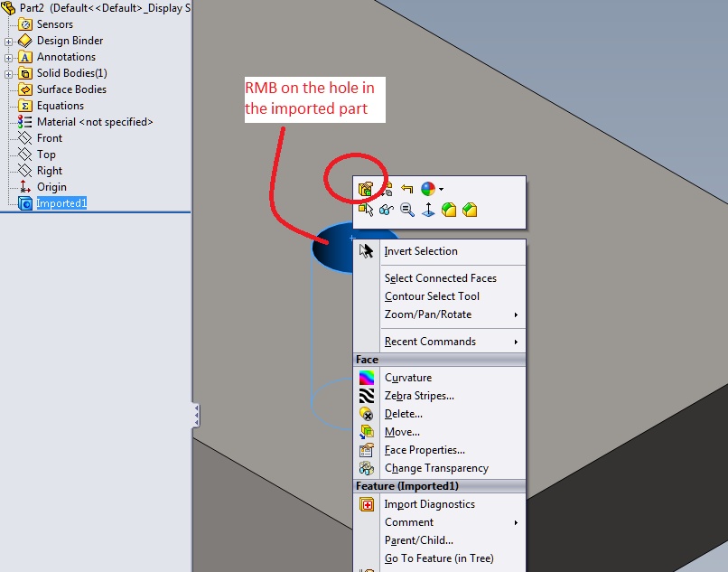The width and height of the screenshot is (728, 572).
Task: Click the glasses Hide icon
Action: pos(387,210)
